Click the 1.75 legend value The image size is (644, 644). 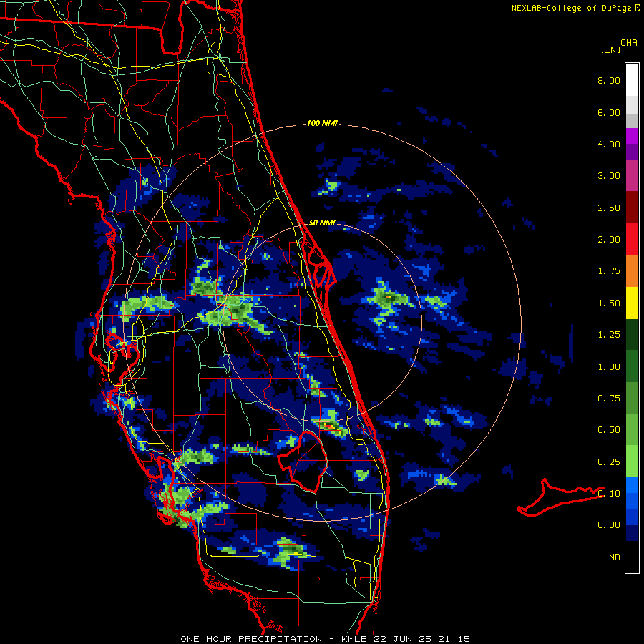(x=609, y=271)
